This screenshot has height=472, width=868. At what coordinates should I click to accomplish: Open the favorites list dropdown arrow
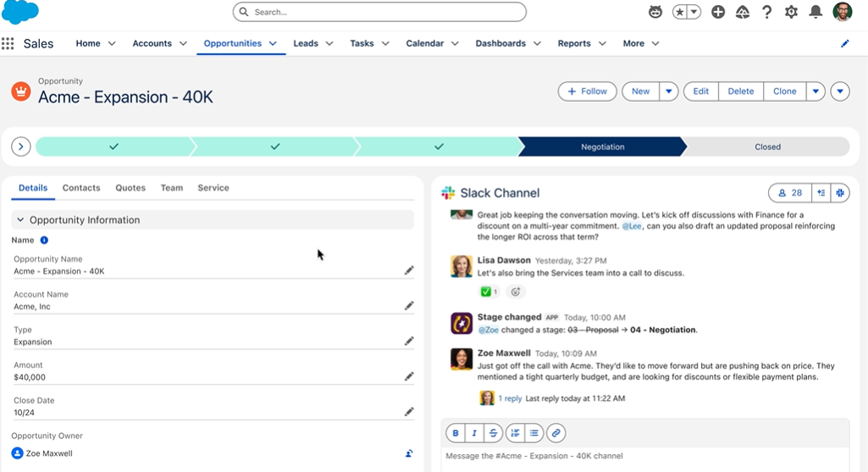point(694,12)
